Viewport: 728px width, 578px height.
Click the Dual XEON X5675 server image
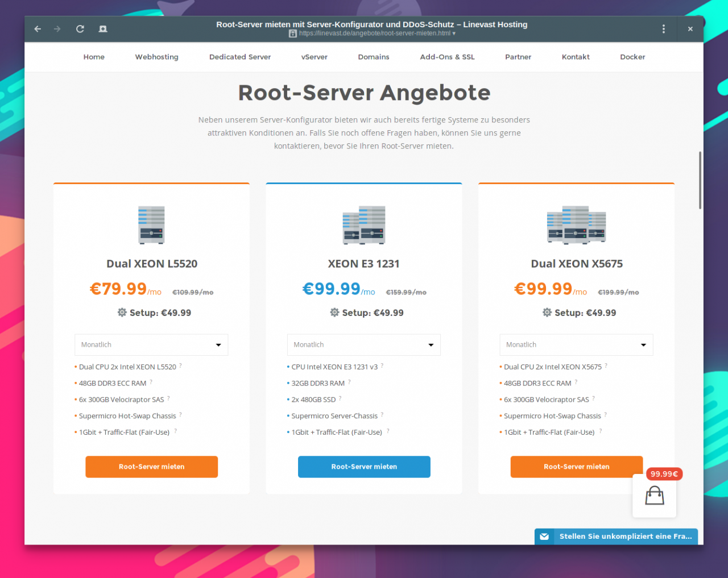click(x=576, y=225)
